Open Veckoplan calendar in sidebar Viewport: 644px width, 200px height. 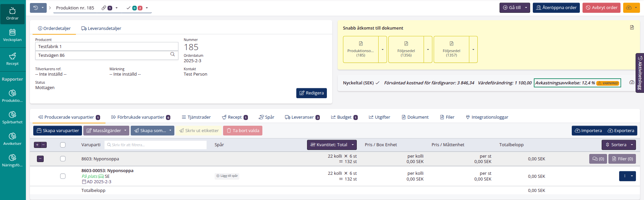12,35
